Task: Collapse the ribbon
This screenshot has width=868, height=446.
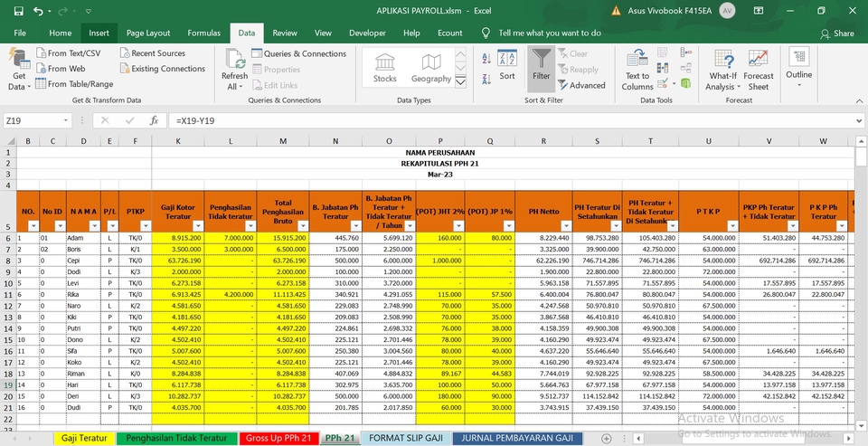Action: pos(859,100)
